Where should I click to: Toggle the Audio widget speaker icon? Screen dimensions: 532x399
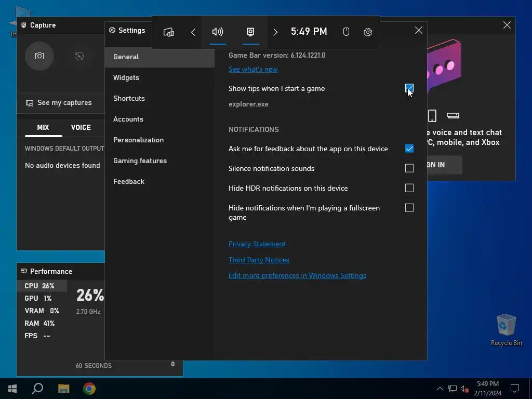click(218, 32)
